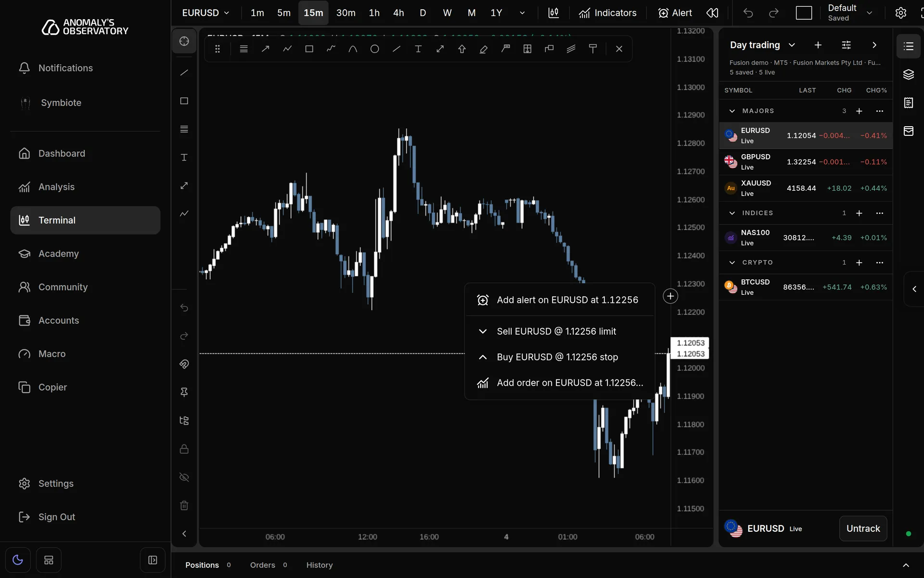
Task: Open the Indicators button
Action: point(607,13)
